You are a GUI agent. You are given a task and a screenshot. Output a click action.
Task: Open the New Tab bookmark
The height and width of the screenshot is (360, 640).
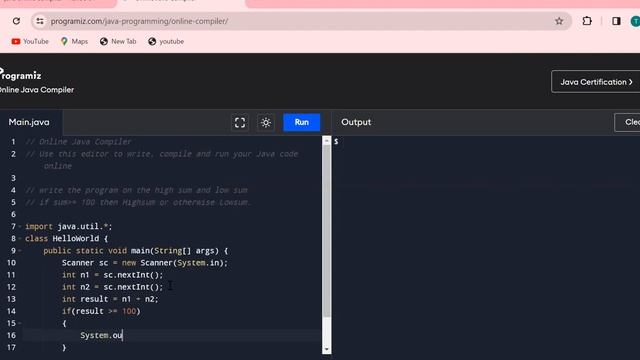(x=118, y=41)
